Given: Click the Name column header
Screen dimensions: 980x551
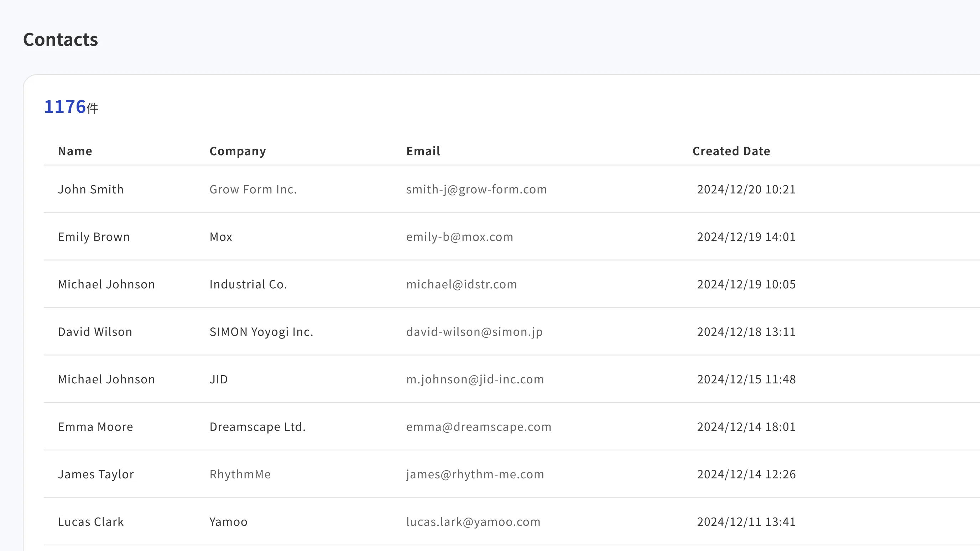Looking at the screenshot, I should (x=75, y=151).
